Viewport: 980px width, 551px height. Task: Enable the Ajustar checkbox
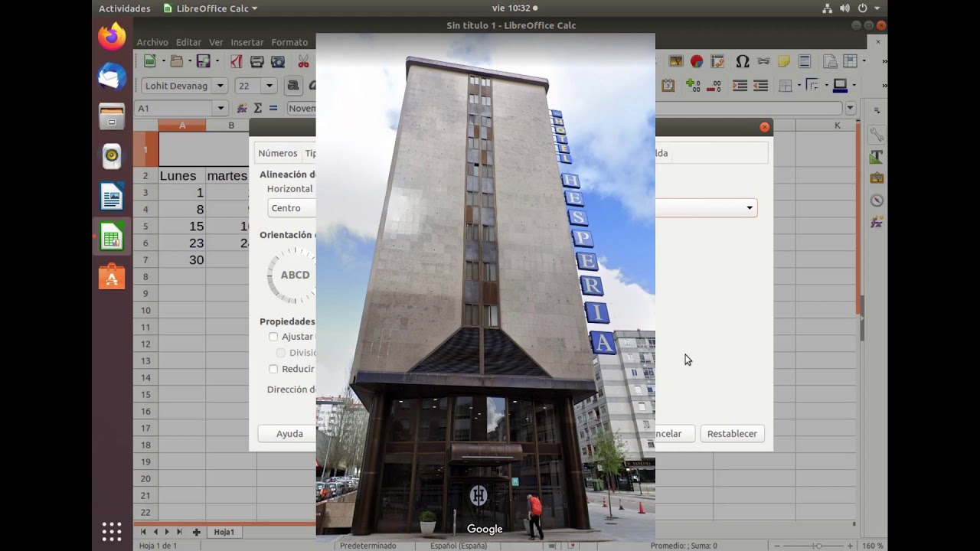(273, 337)
